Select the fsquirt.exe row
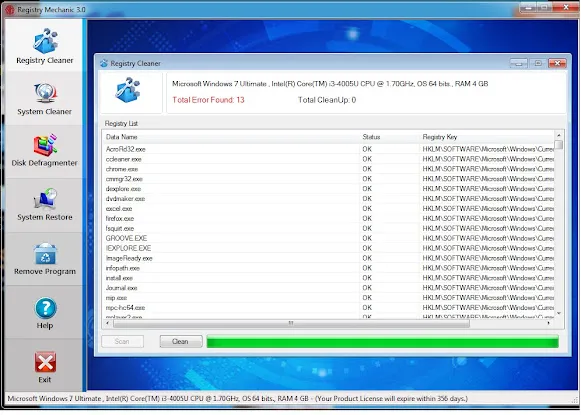Image resolution: width=581 pixels, height=415 pixels. pyautogui.click(x=328, y=229)
